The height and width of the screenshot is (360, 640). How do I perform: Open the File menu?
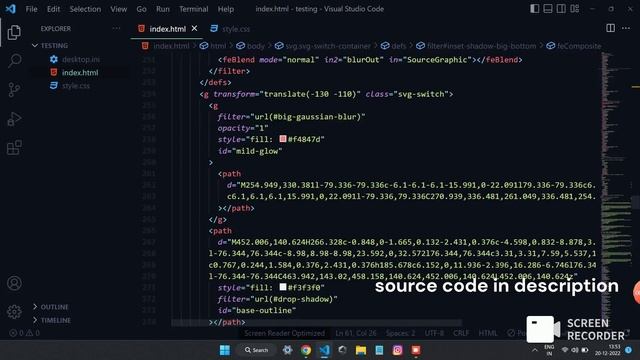(x=31, y=9)
